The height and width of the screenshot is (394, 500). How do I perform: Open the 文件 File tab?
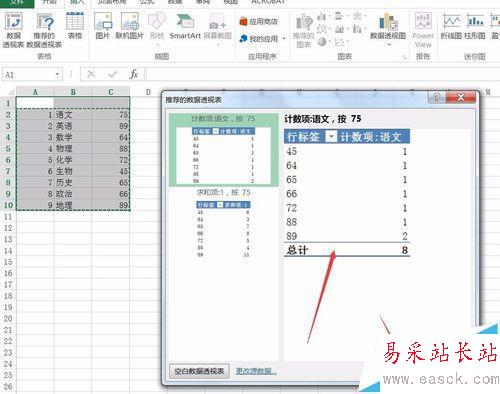(17, 3)
